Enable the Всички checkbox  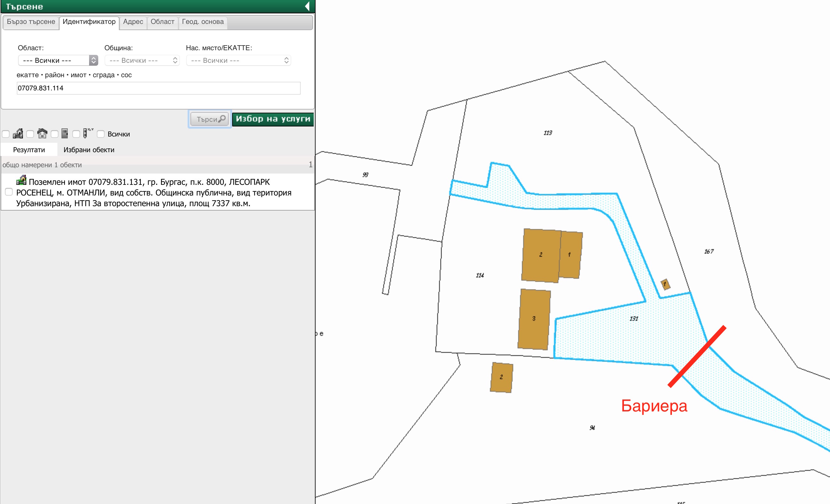[x=101, y=134]
